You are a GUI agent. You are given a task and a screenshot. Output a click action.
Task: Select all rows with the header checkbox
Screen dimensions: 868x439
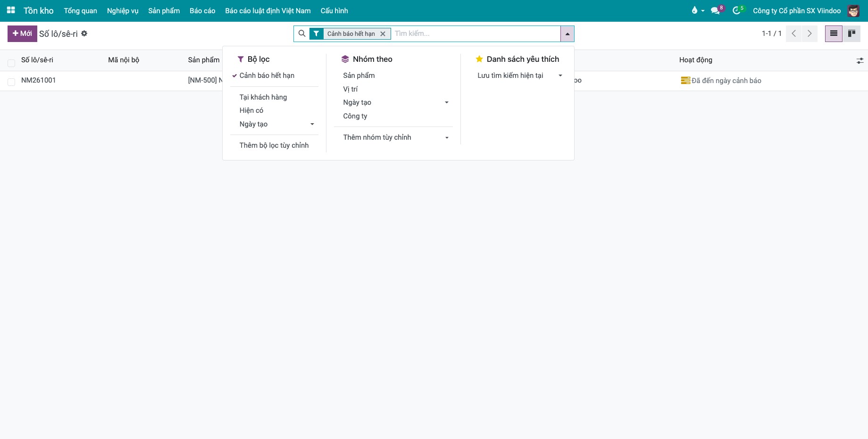(x=11, y=63)
